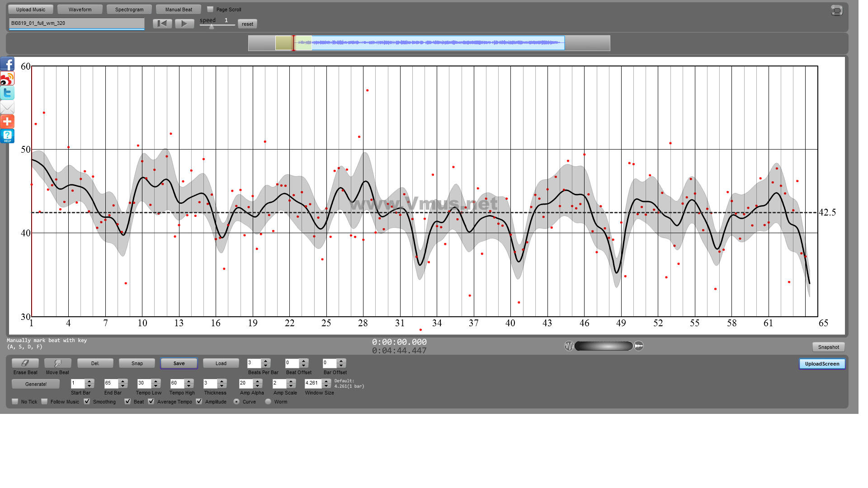
Task: Select the Erase Beat eraser tool
Action: [25, 363]
